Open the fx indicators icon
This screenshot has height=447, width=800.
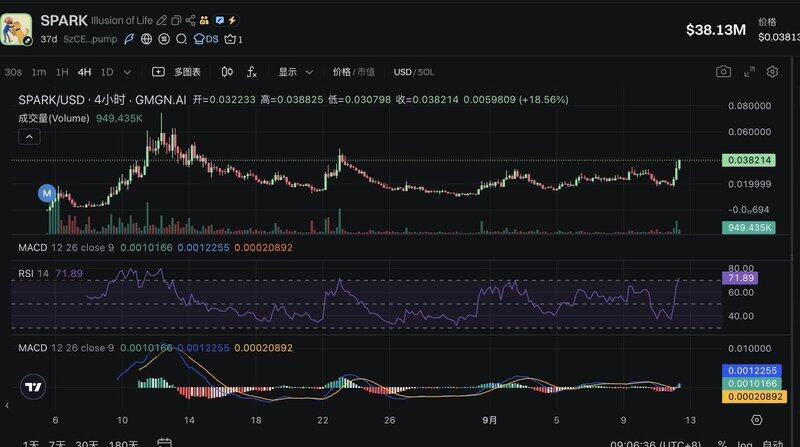click(252, 72)
